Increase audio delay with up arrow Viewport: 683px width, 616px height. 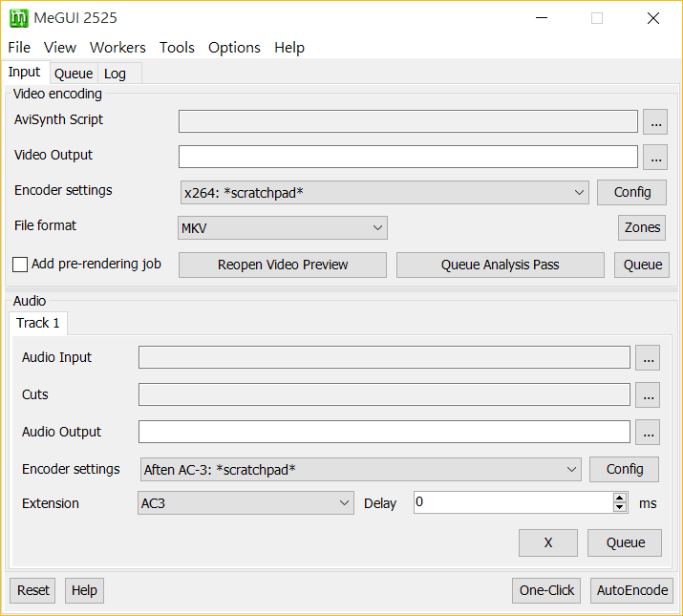point(619,498)
